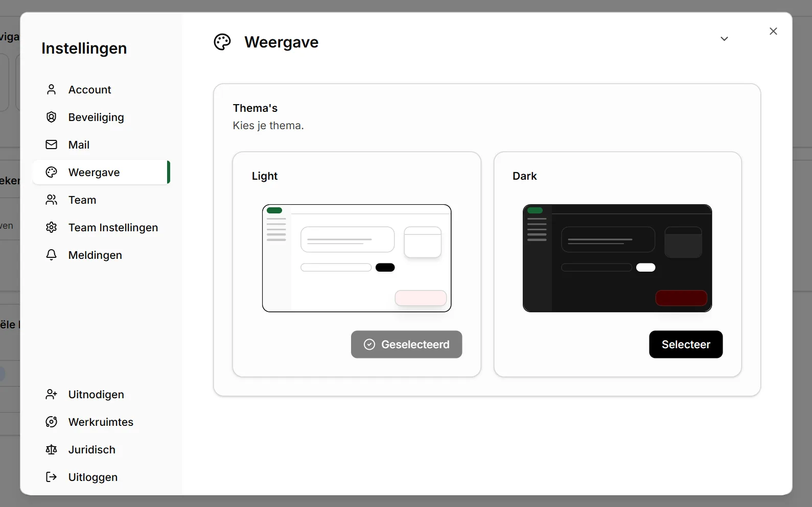Click the Account person icon
Screen dimensions: 812x507
(x=51, y=89)
